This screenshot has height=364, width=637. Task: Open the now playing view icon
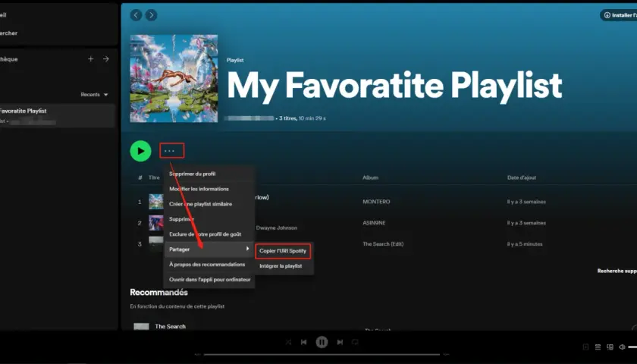(x=585, y=347)
